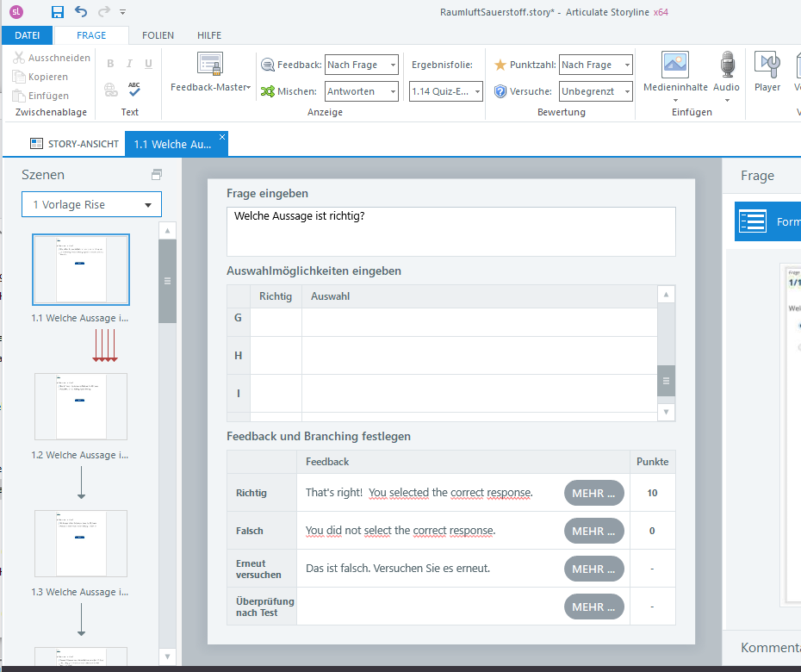Mark answer I as Richtig
This screenshot has height=672, width=801.
[x=276, y=393]
